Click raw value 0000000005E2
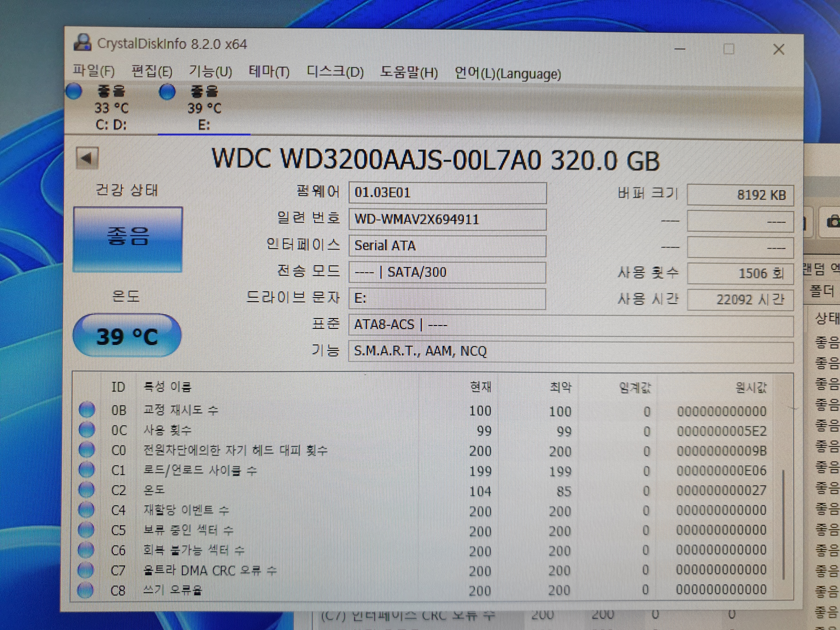Screen dimensions: 840x630 [x=722, y=431]
